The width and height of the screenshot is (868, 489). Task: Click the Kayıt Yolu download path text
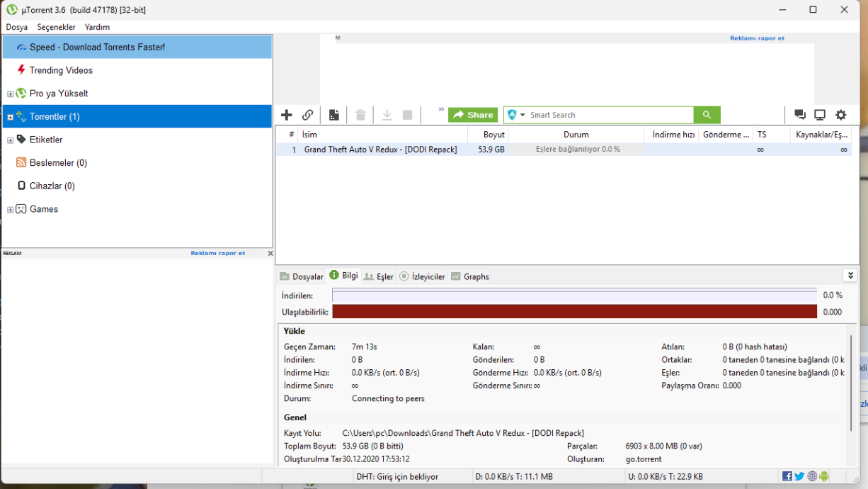463,433
